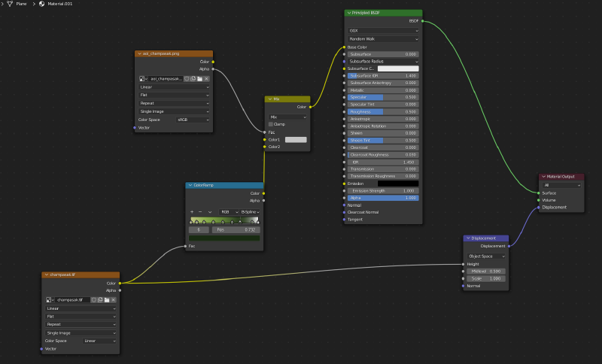Enable Clamp checkbox in Mix node

[x=272, y=124]
